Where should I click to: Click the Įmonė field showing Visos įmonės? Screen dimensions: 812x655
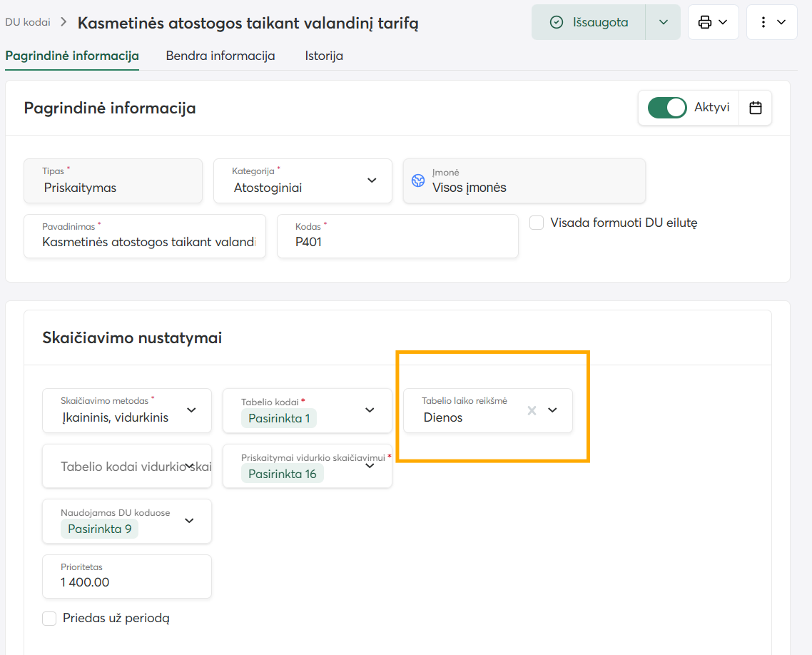(x=524, y=181)
